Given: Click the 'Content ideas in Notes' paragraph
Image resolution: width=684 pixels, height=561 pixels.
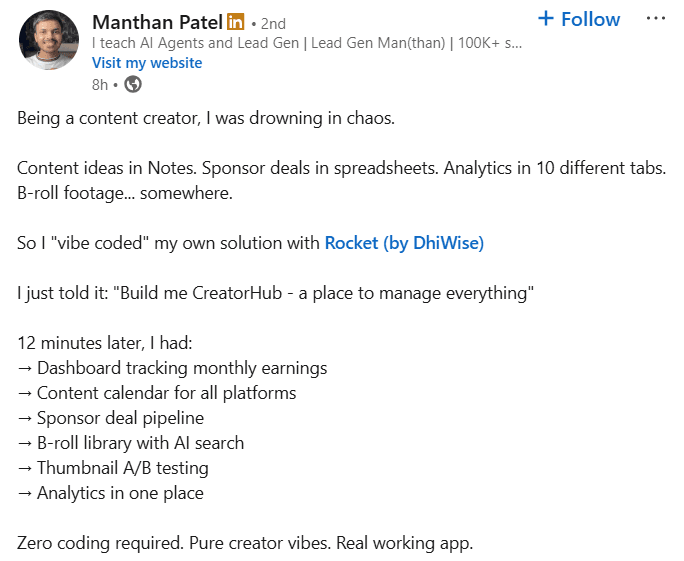Looking at the screenshot, I should (342, 181).
